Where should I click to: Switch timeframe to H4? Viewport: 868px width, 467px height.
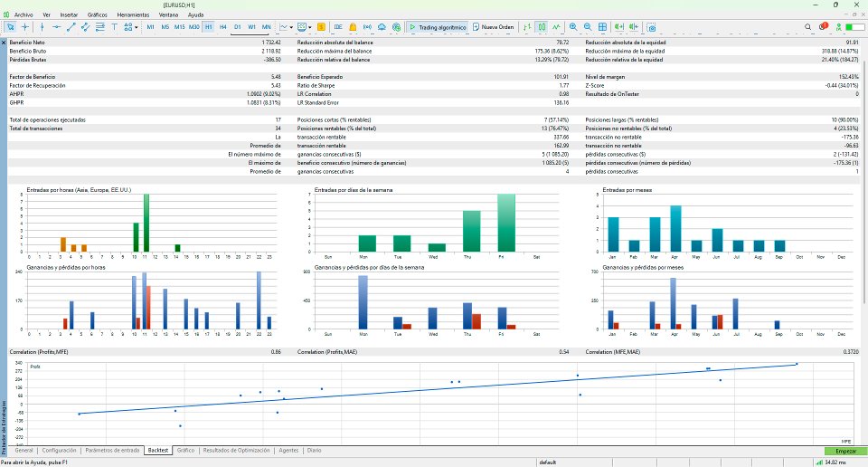(222, 27)
